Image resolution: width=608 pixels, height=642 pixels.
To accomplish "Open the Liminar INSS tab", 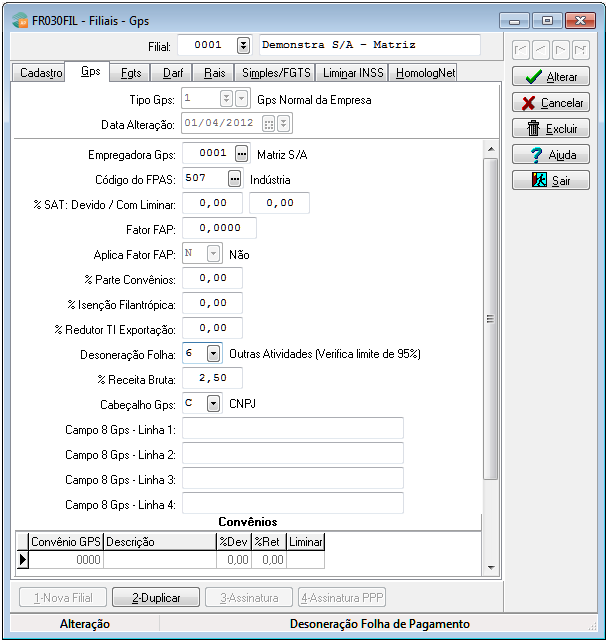I will coord(353,73).
